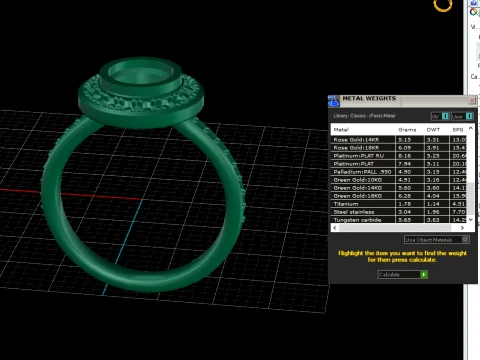Viewport: 480px width, 360px height.
Task: Select the Titanium row
Action: coord(399,204)
